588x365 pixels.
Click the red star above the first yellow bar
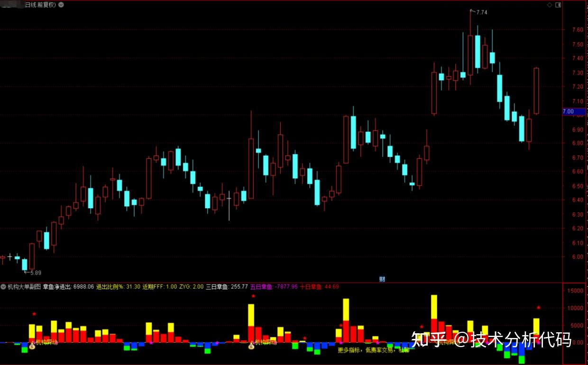34,314
